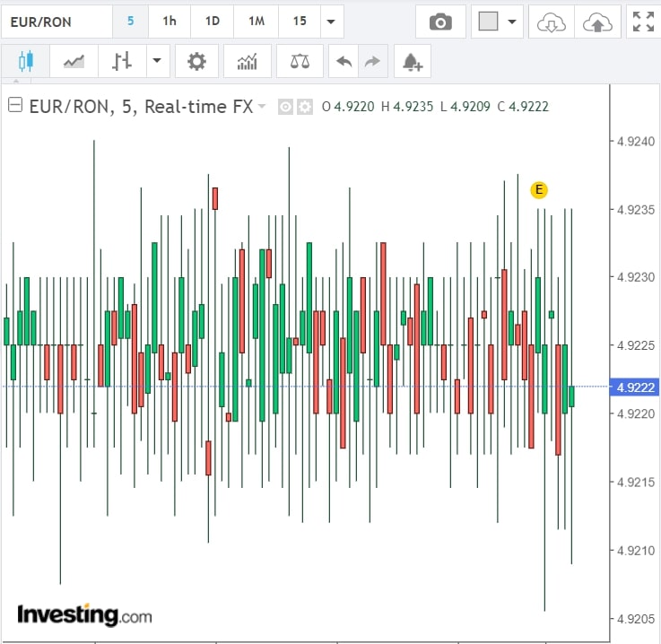Collapse the EUR/RON legend box
This screenshot has width=661, height=644.
click(x=15, y=106)
